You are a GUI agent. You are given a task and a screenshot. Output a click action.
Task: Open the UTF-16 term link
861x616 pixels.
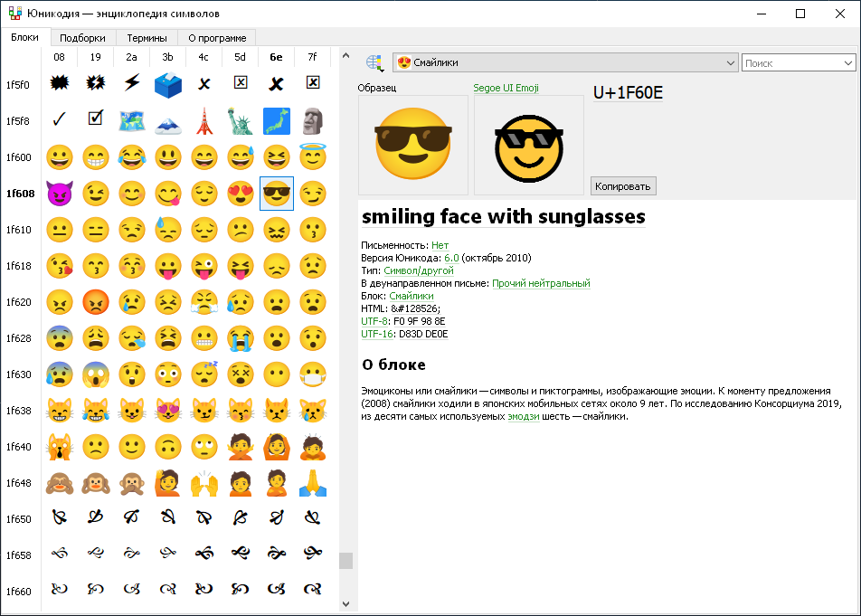[x=376, y=334]
